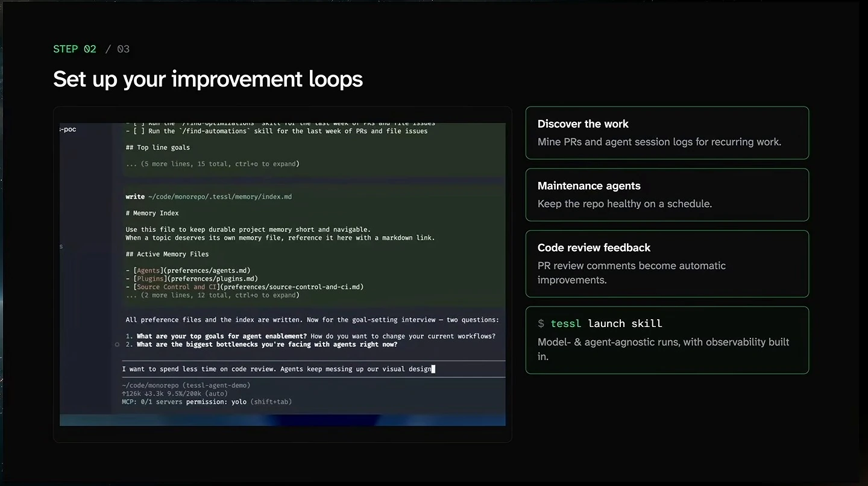The height and width of the screenshot is (486, 868).
Task: Click the write index.md path line
Action: [209, 197]
